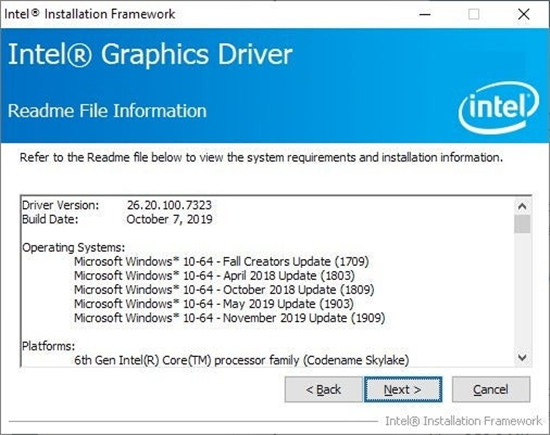This screenshot has height=435, width=550.
Task: Close the Intel Installation Framework window
Action: point(524,14)
